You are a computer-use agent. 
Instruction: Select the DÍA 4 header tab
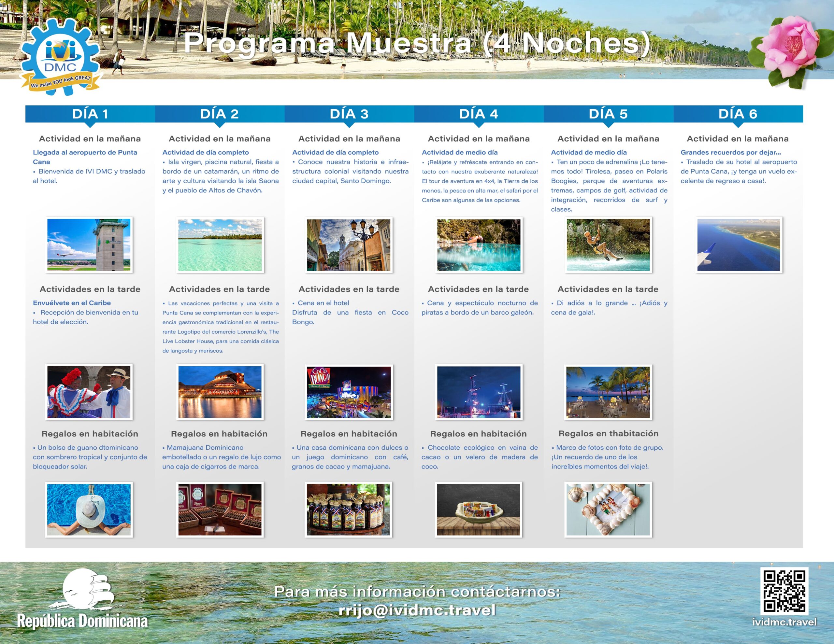(479, 114)
